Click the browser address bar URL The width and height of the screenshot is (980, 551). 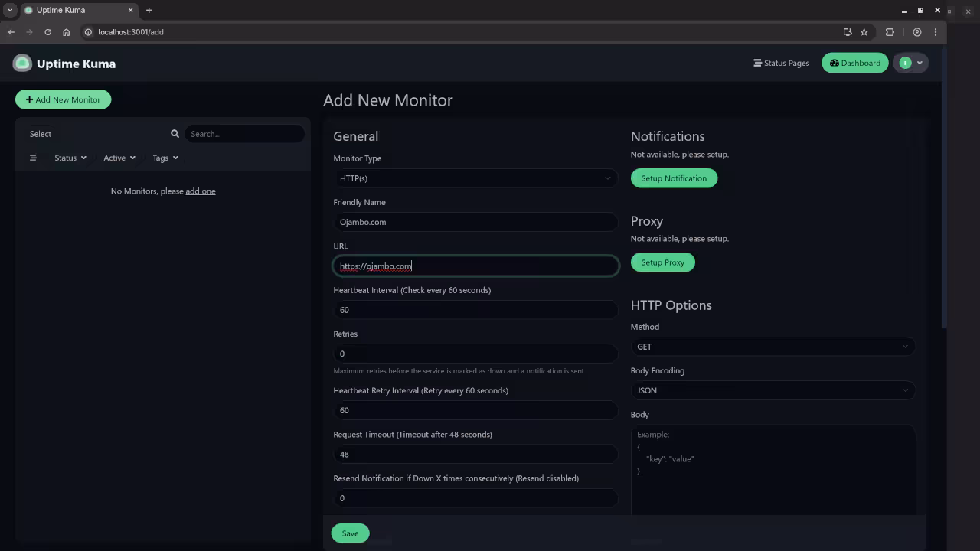131,32
